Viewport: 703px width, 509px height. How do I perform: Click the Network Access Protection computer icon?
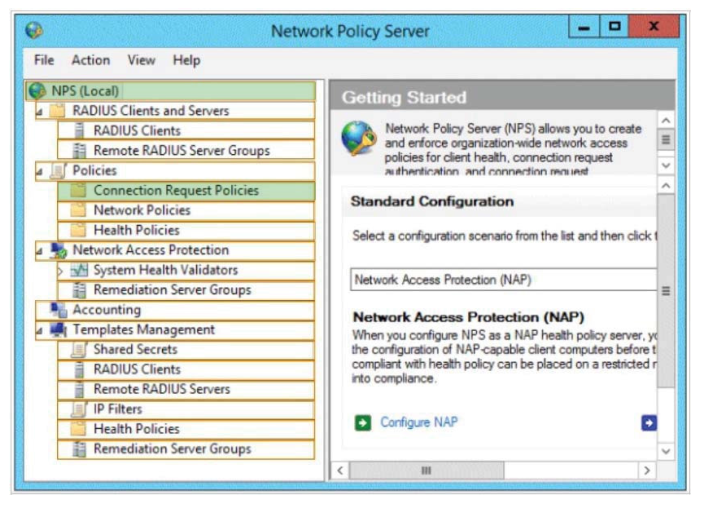pyautogui.click(x=58, y=250)
